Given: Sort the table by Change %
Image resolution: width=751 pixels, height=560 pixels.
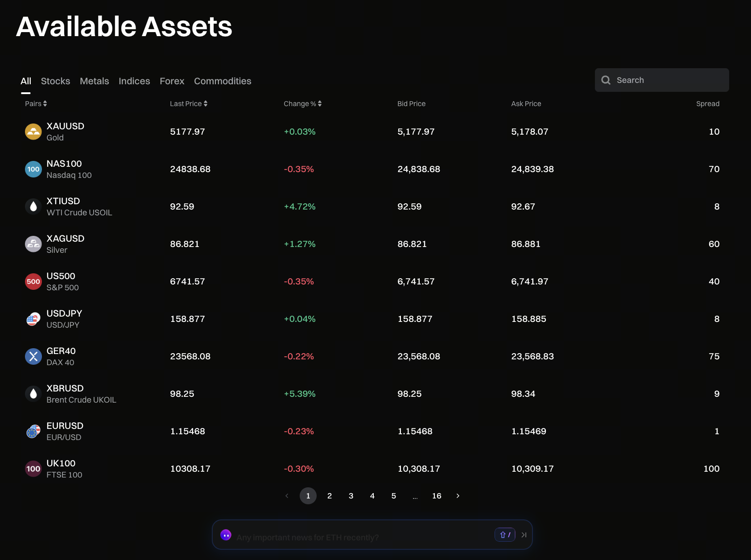Looking at the screenshot, I should pos(303,104).
